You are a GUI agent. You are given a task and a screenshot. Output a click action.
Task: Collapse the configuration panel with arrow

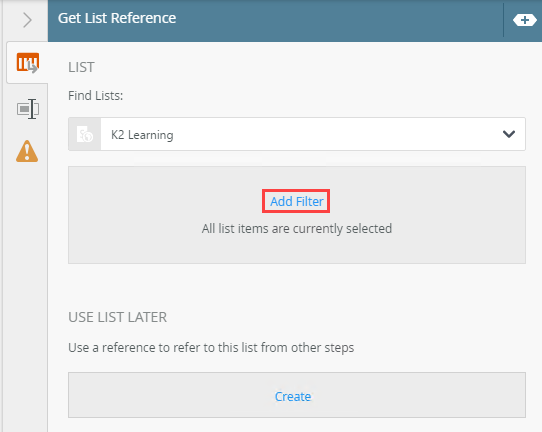pos(27,20)
